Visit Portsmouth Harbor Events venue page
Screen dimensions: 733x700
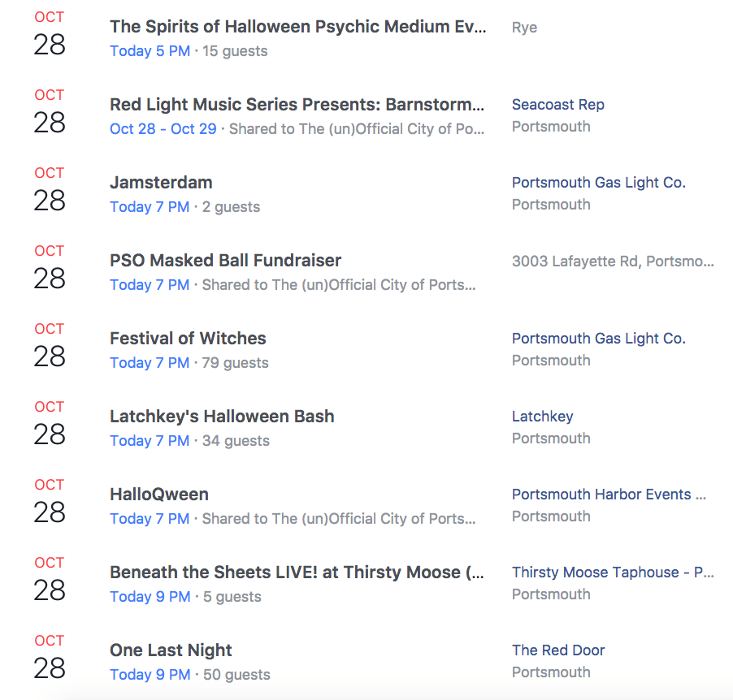coord(609,495)
